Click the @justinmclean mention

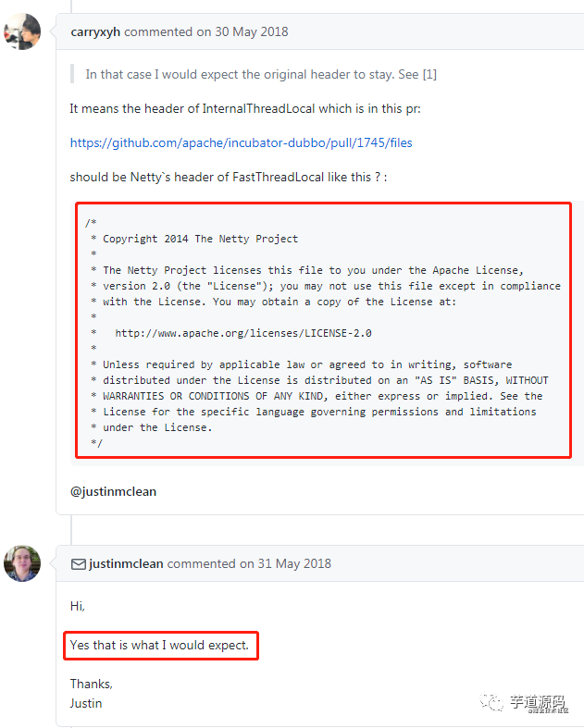pyautogui.click(x=113, y=492)
